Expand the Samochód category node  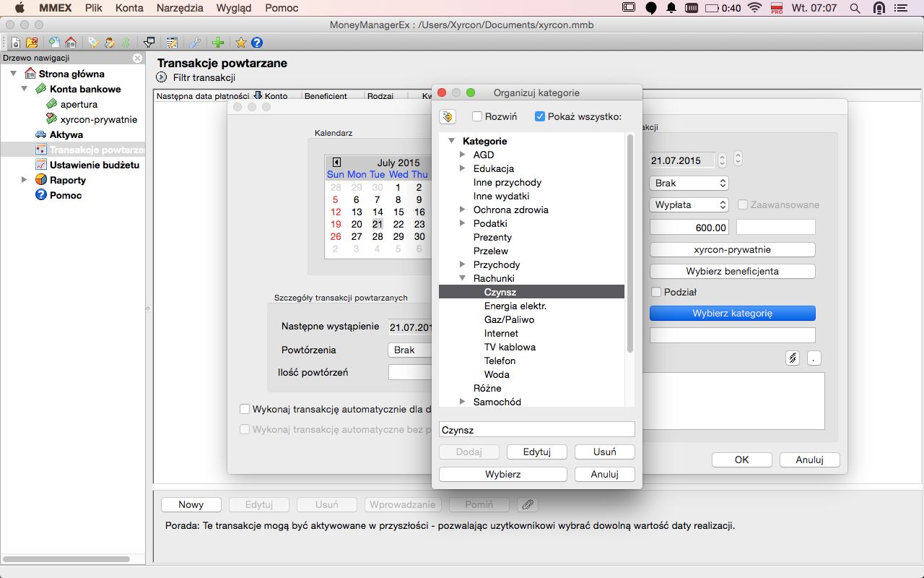[x=463, y=402]
